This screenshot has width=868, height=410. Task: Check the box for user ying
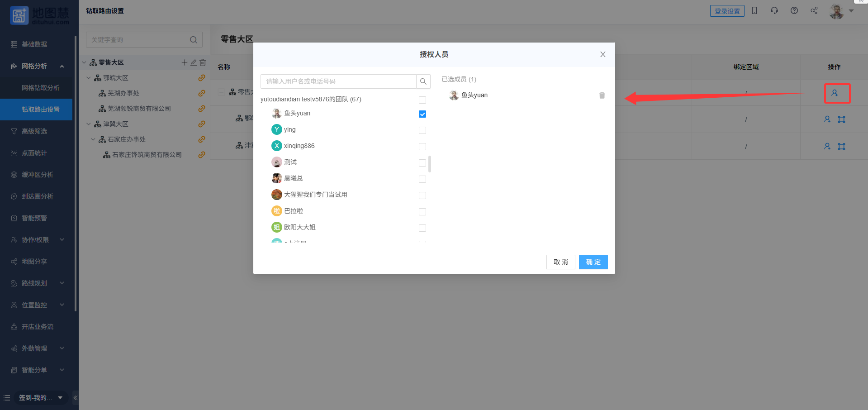(x=422, y=130)
